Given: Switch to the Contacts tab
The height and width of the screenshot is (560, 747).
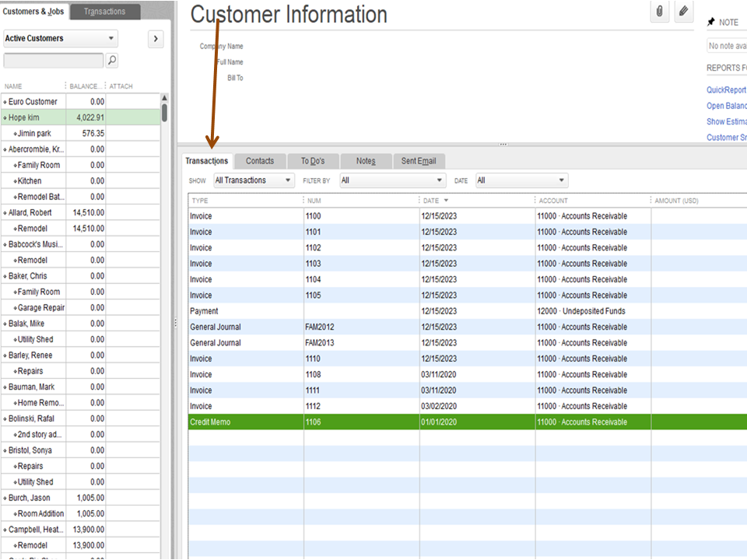Looking at the screenshot, I should coord(260,161).
